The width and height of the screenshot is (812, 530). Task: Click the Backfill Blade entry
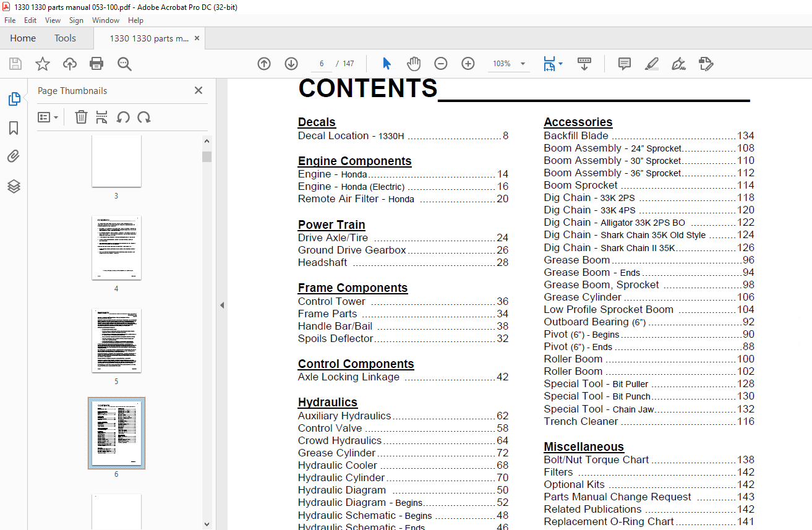pyautogui.click(x=649, y=136)
